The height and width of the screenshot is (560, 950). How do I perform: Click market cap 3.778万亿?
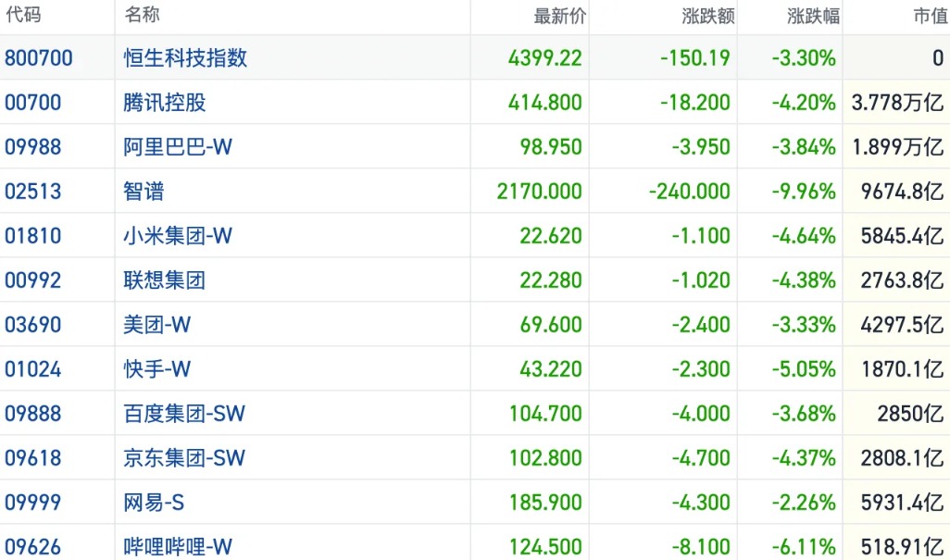(898, 103)
